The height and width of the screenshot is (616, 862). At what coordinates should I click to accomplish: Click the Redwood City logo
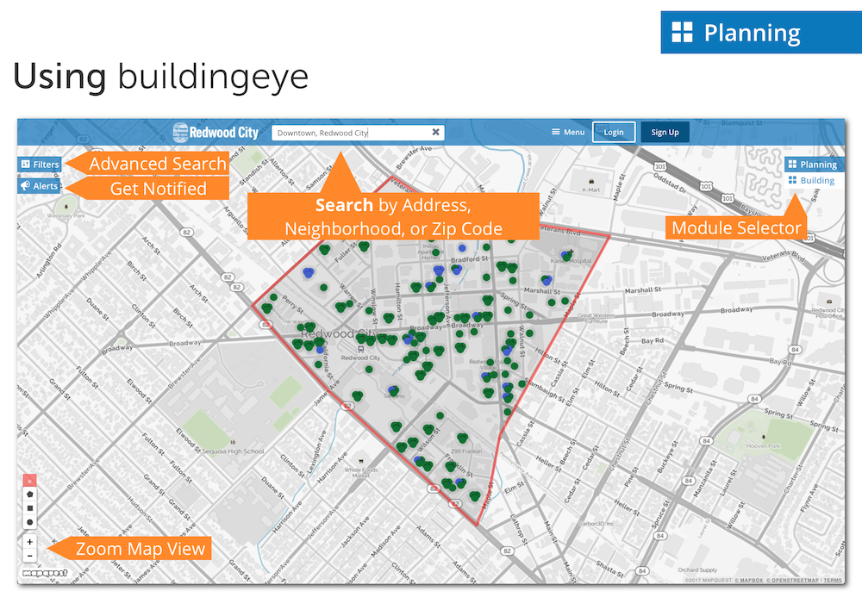point(215,133)
